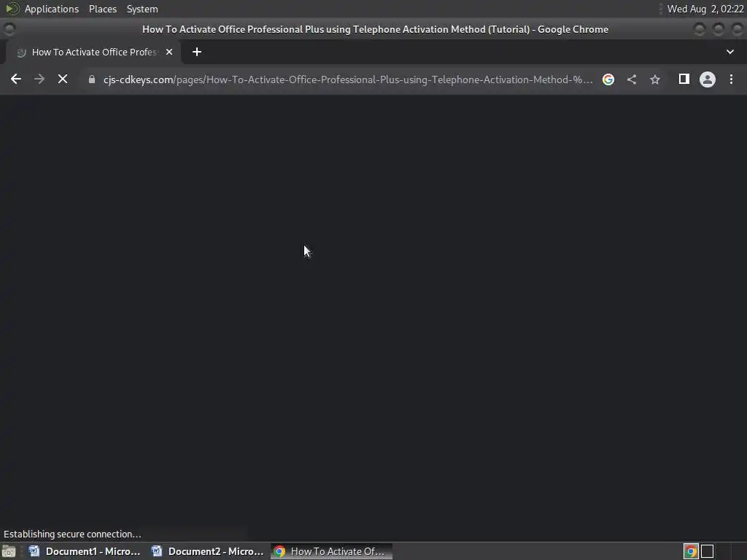The image size is (747, 560).
Task: Open the System menu
Action: click(142, 9)
